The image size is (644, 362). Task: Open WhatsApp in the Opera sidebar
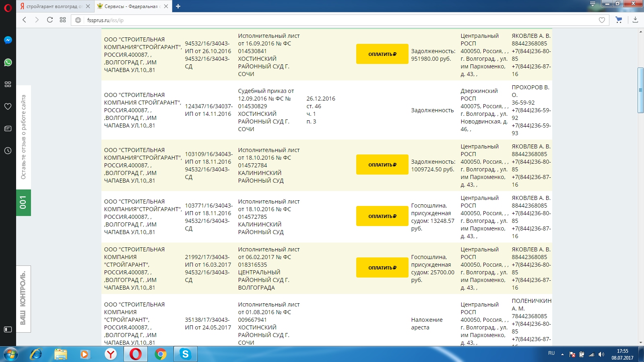pos(8,62)
